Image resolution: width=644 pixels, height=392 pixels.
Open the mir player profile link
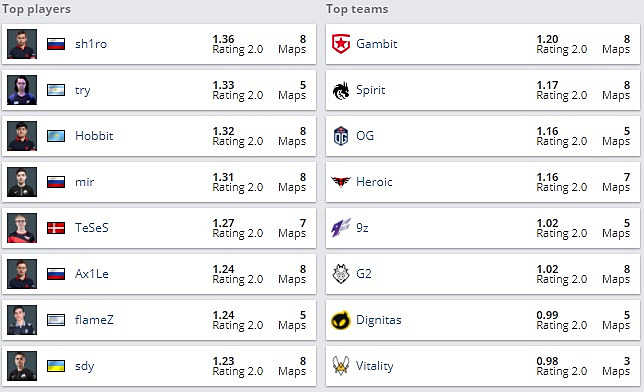pos(85,182)
